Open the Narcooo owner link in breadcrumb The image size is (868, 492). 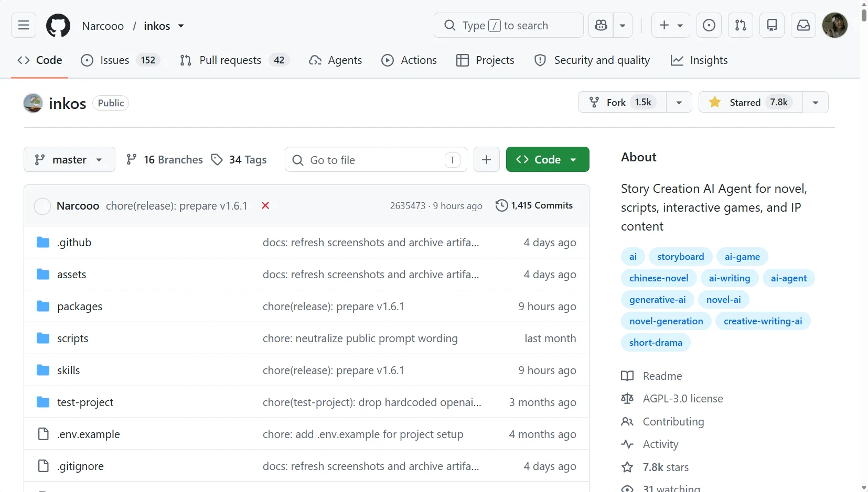tap(103, 26)
